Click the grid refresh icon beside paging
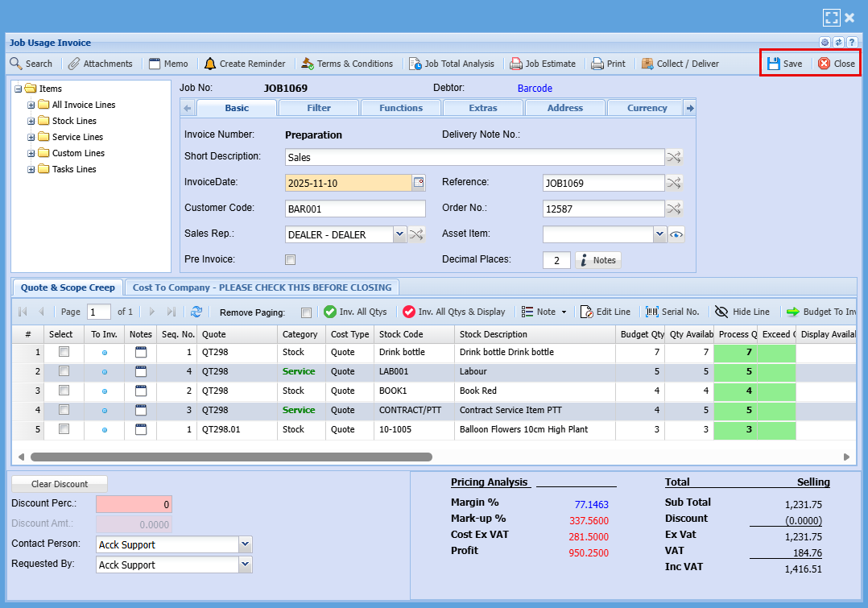Image resolution: width=868 pixels, height=608 pixels. (196, 312)
